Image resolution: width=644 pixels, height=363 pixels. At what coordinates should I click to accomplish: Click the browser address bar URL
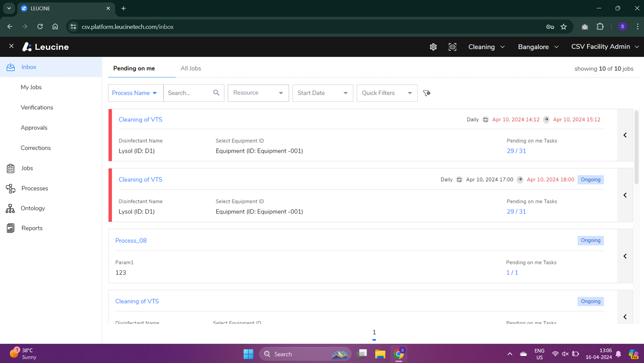127,27
